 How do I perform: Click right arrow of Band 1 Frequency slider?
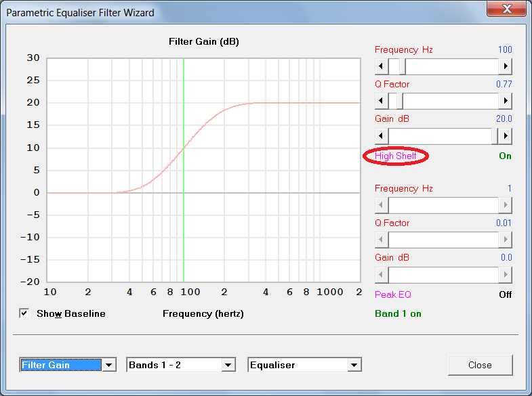505,66
